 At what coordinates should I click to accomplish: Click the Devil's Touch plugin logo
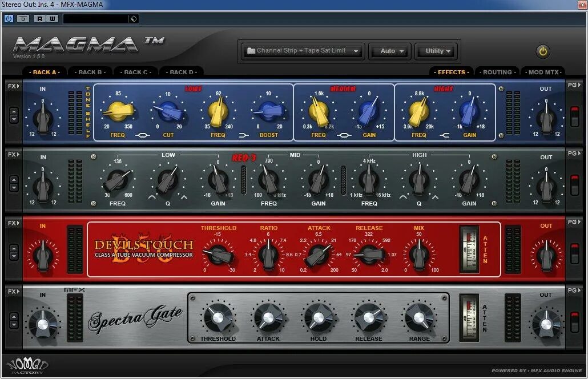coord(144,248)
